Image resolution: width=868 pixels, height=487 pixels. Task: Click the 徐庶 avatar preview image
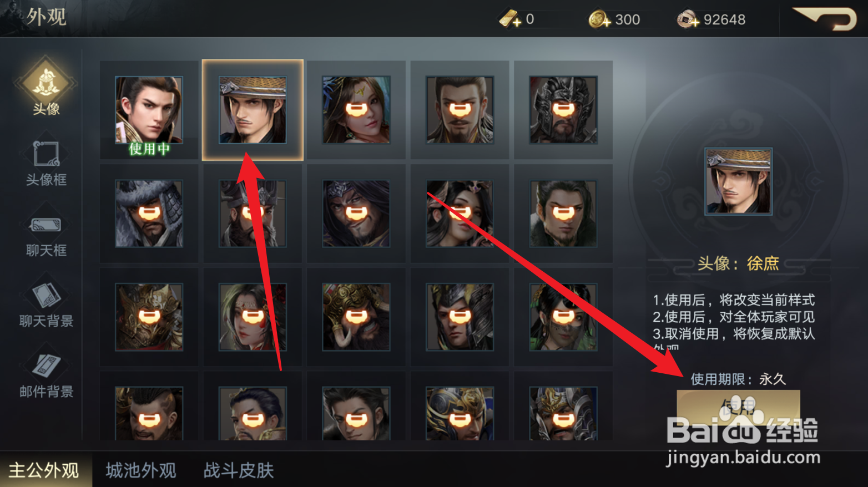(738, 181)
